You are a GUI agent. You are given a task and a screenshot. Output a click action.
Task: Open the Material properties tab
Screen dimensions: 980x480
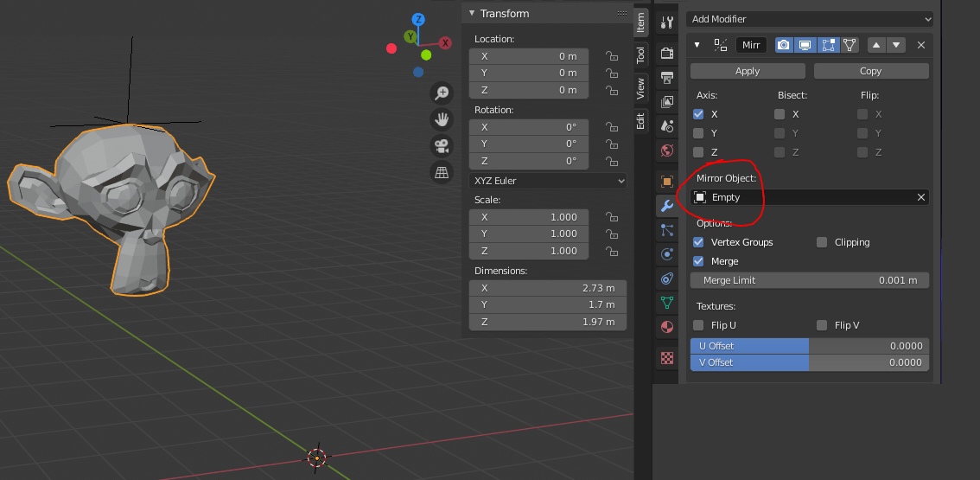(667, 327)
